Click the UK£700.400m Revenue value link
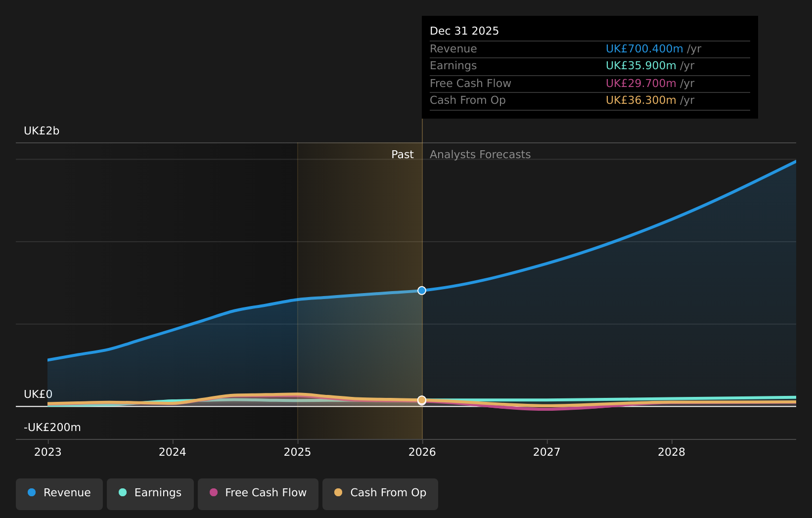 point(644,48)
